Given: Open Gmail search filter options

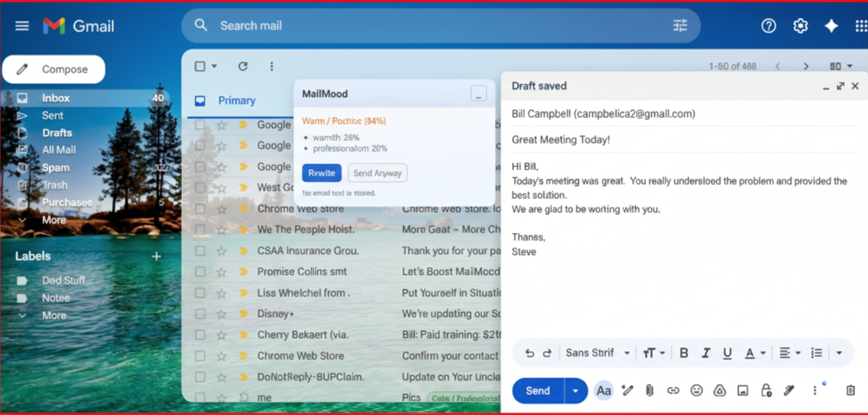Looking at the screenshot, I should point(679,25).
